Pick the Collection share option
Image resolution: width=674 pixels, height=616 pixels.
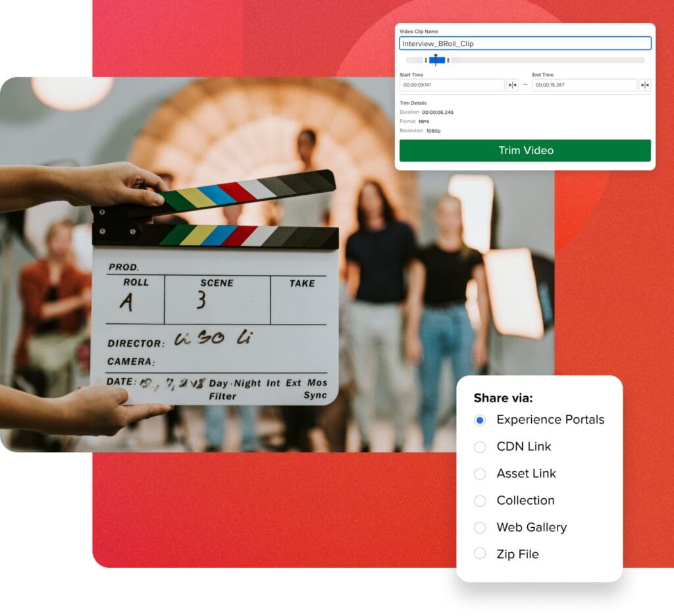(x=480, y=501)
